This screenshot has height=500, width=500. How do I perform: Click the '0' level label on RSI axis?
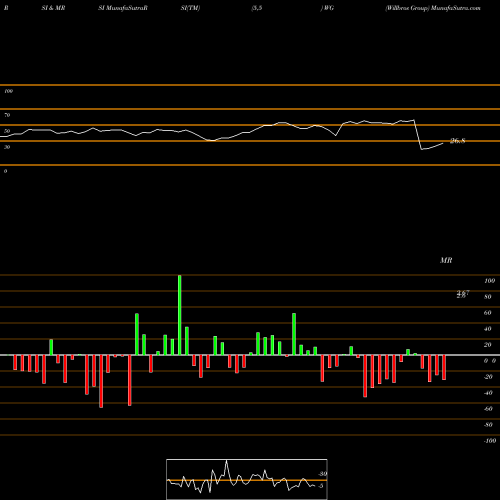(x=5, y=171)
